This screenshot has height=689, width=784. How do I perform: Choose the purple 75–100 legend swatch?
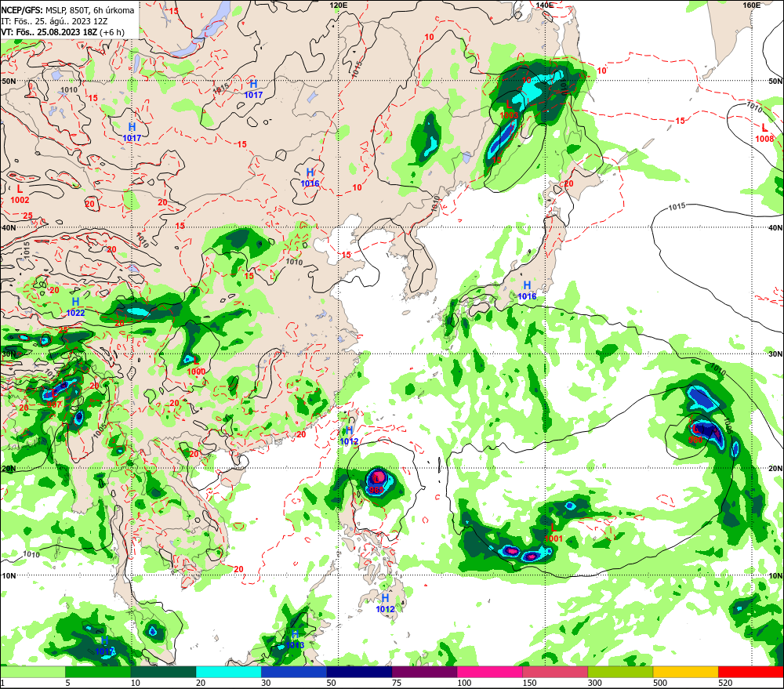(x=424, y=672)
